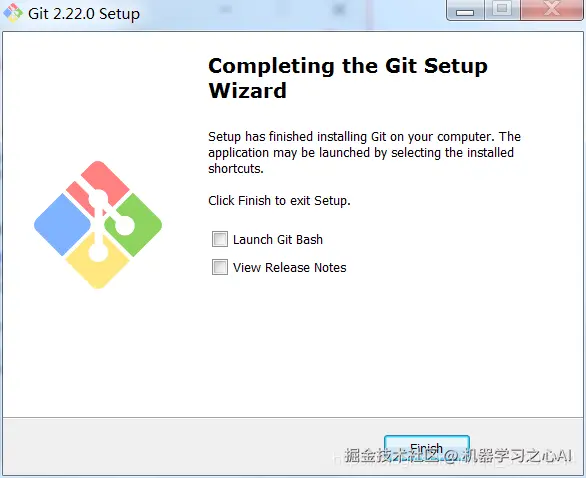Click the 'Completing the Git Setup Wizard' heading
This screenshot has width=586, height=478.
pos(348,78)
